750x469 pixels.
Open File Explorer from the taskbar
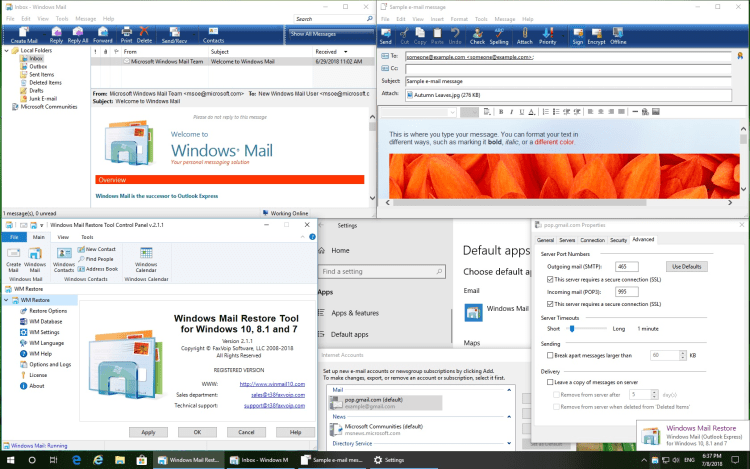click(120, 460)
